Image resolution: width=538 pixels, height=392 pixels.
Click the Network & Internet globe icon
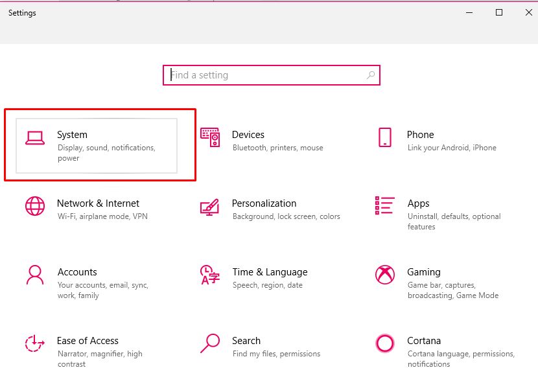(x=34, y=206)
